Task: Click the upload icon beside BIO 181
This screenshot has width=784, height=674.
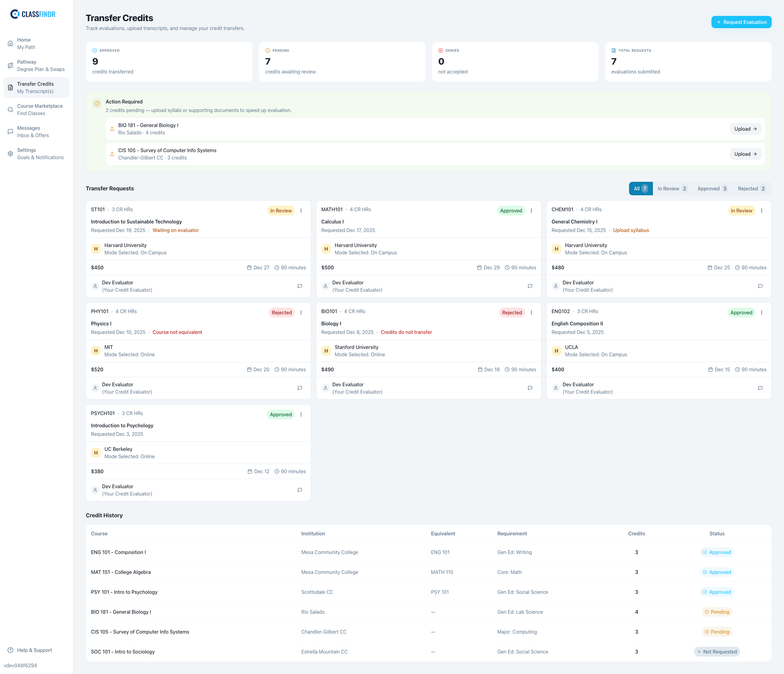Action: [112, 129]
